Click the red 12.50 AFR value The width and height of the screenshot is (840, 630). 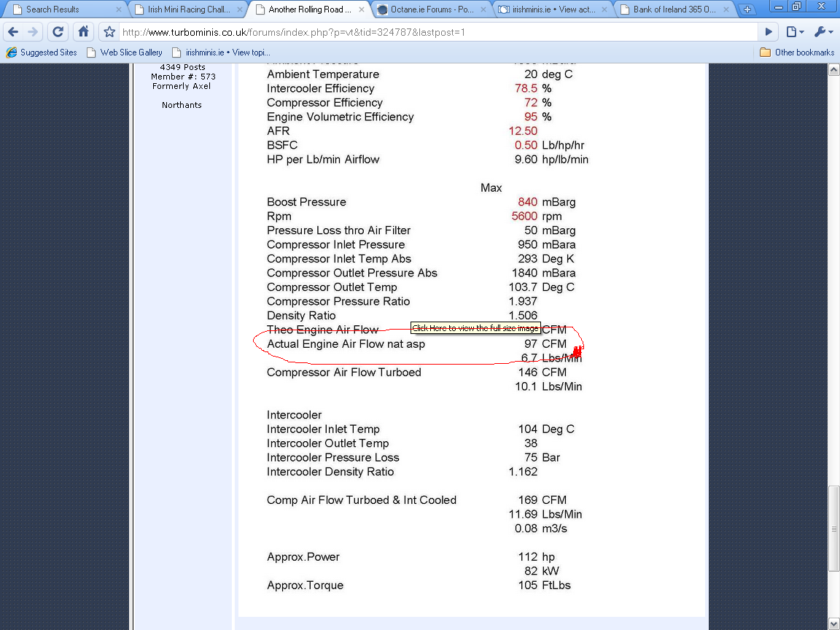523,131
